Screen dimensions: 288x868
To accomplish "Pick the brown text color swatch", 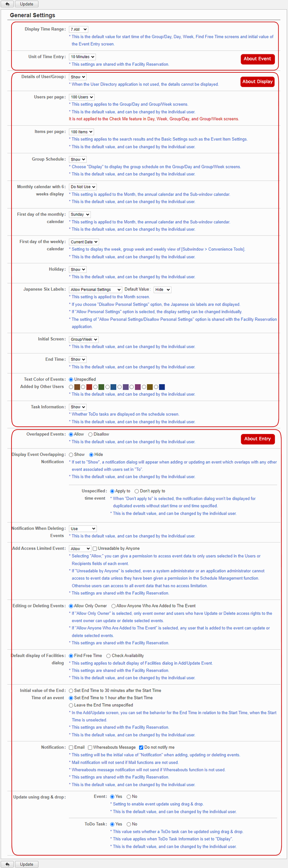I will pyautogui.click(x=77, y=387).
